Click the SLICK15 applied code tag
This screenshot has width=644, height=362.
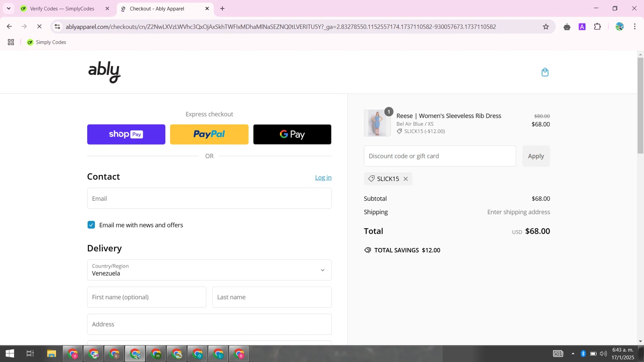[x=388, y=179]
